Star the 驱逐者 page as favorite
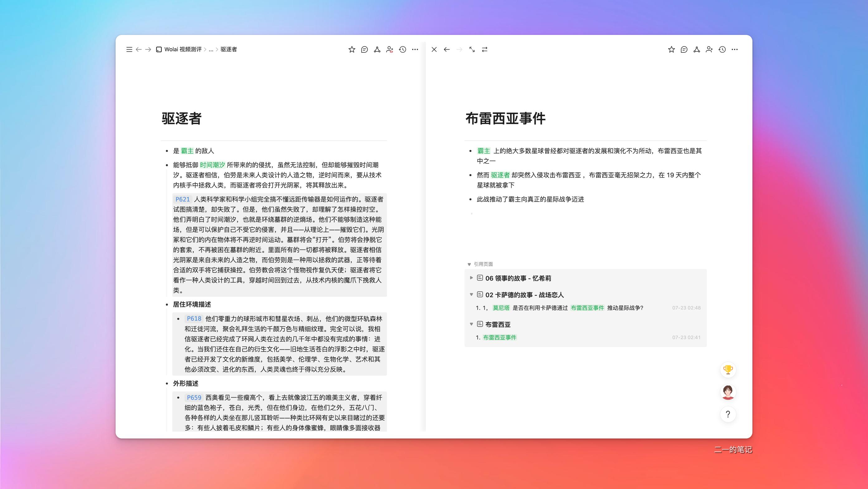This screenshot has height=489, width=868. tap(351, 49)
